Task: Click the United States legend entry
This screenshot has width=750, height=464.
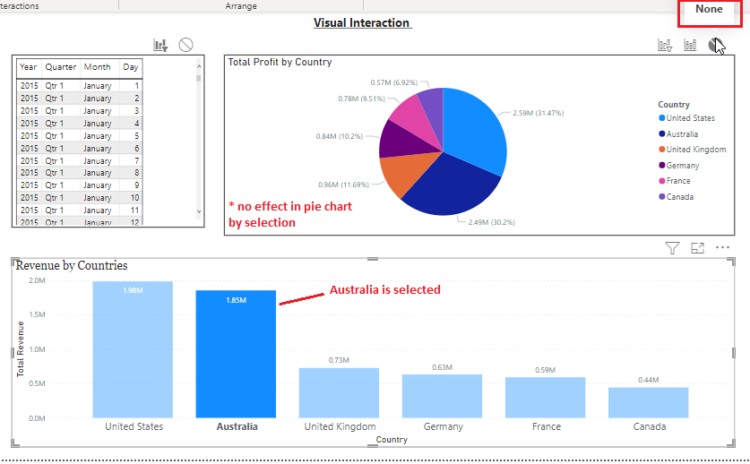Action: [692, 118]
